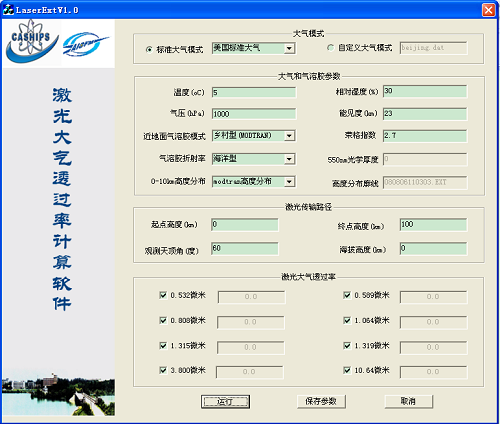
Task: Open the 美国标准大气 atmosphere dropdown
Action: (289, 49)
